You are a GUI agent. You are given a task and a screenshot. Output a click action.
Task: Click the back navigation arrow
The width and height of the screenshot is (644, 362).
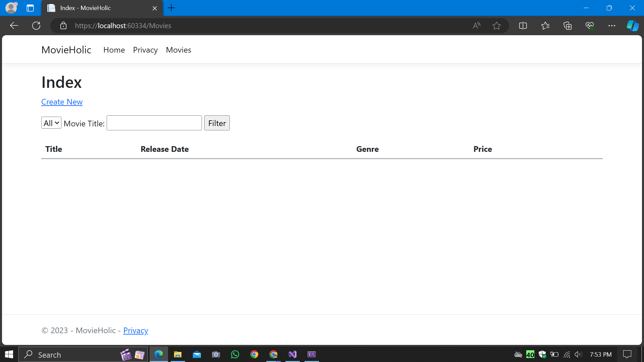pyautogui.click(x=14, y=26)
